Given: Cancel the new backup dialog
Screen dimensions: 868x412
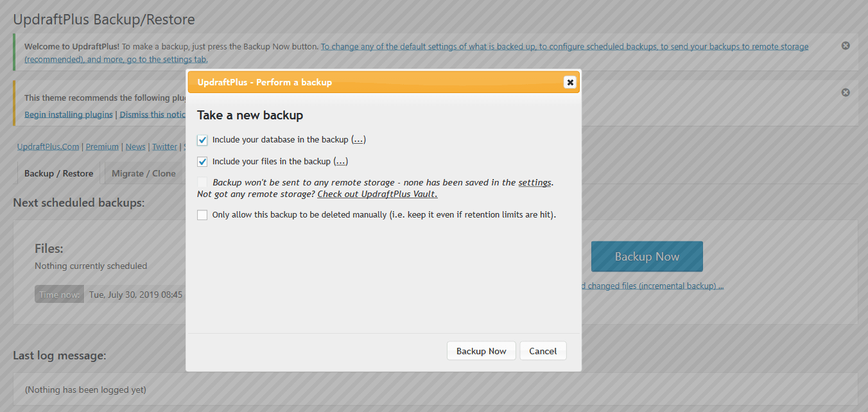Looking at the screenshot, I should click(x=542, y=351).
